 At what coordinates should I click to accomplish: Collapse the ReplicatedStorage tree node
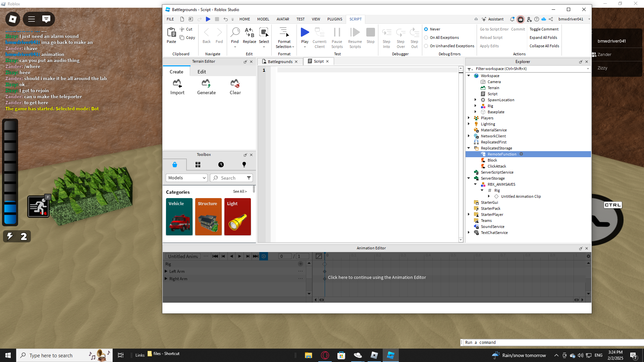[x=469, y=148]
